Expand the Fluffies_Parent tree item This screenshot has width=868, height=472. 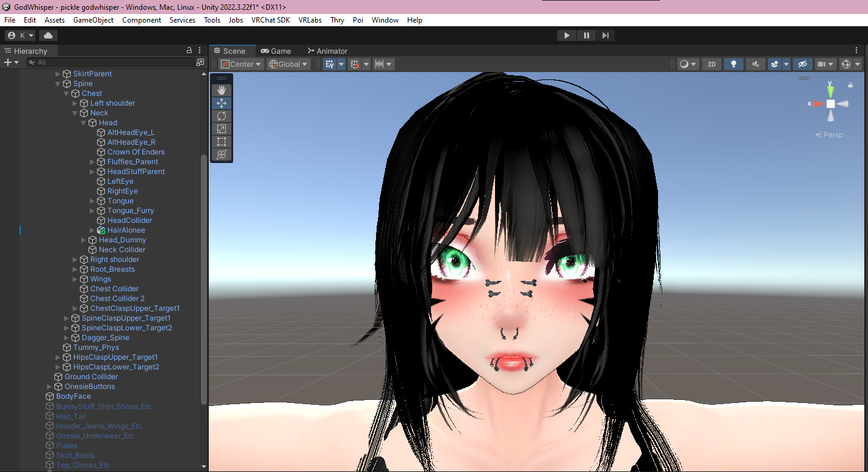coord(93,162)
